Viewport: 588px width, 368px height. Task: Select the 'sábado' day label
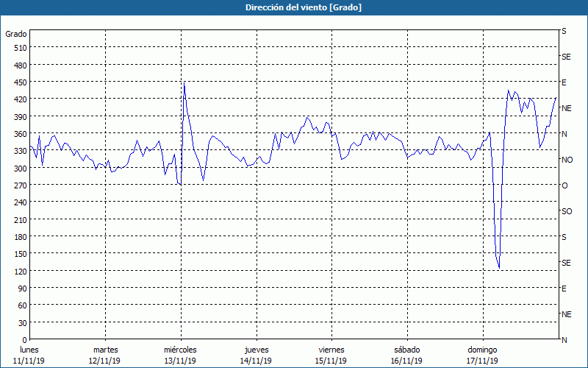pyautogui.click(x=407, y=350)
